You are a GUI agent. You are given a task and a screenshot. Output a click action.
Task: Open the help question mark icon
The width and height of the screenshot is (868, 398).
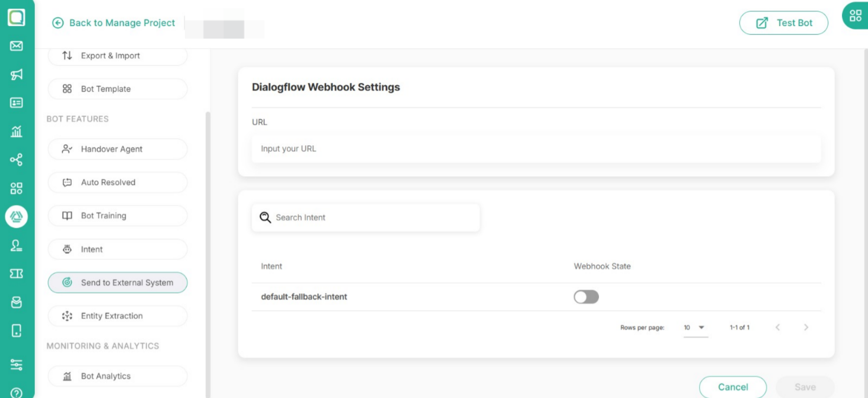[16, 392]
